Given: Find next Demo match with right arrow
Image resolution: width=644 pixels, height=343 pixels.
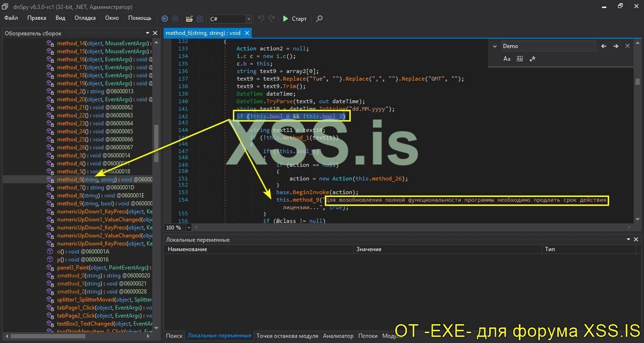Looking at the screenshot, I should [616, 46].
